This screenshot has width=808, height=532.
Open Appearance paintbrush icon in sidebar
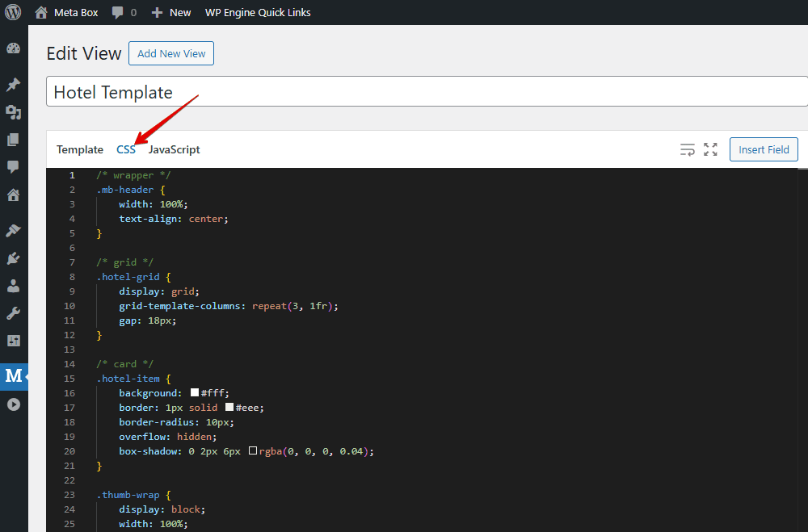[x=13, y=231]
